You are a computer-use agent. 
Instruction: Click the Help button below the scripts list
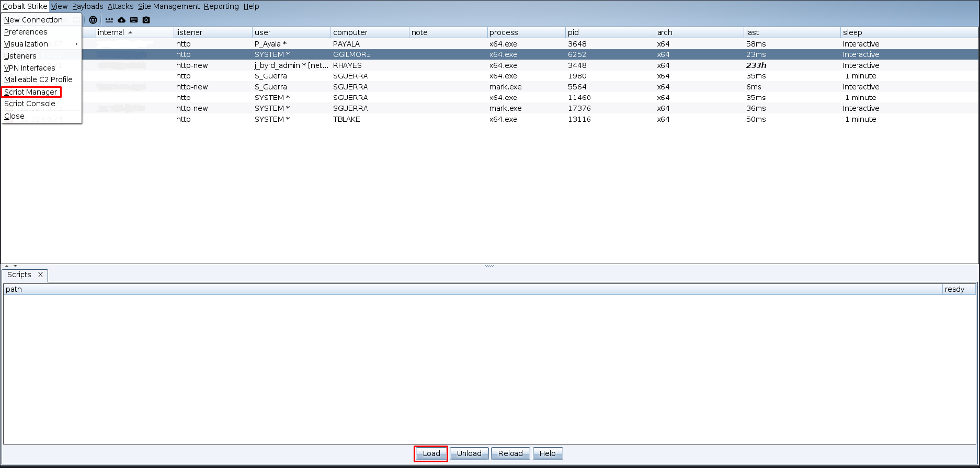[x=547, y=454]
